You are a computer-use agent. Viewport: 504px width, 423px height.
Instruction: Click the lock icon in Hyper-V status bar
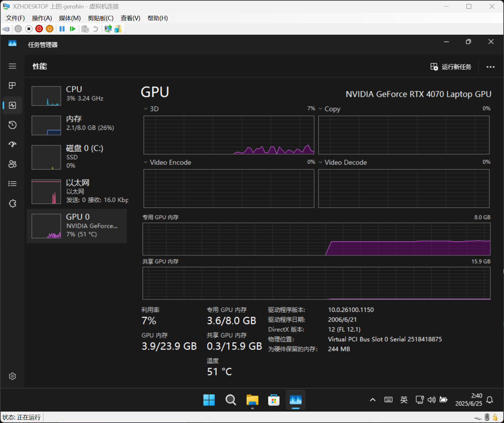[495, 417]
